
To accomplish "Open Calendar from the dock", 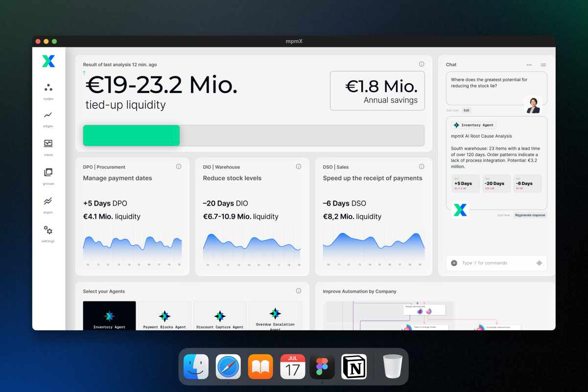I will click(x=293, y=367).
